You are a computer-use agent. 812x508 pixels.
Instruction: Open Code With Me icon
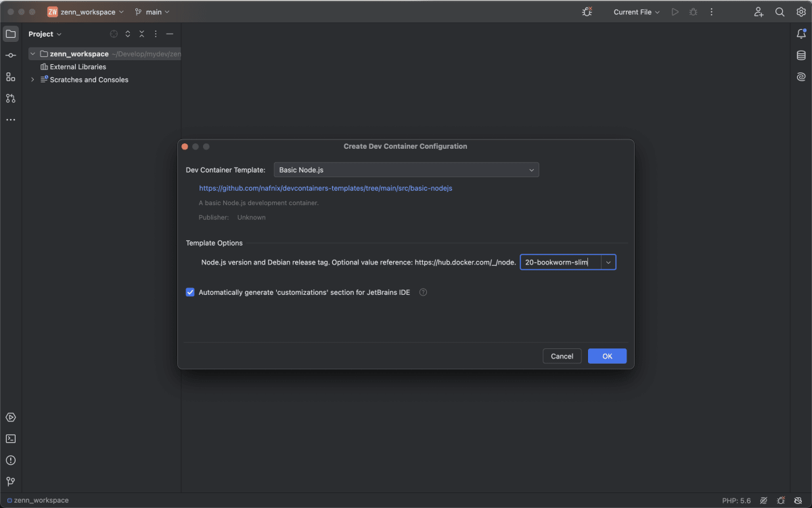[759, 12]
